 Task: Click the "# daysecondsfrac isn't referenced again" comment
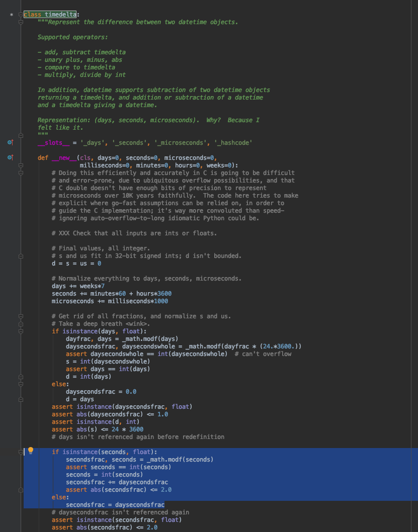click(120, 512)
